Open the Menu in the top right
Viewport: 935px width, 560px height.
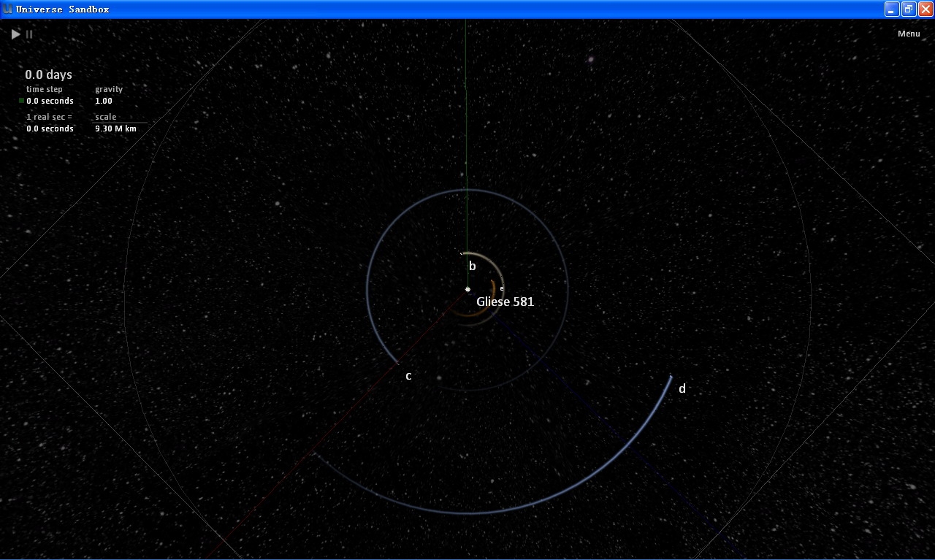[909, 34]
